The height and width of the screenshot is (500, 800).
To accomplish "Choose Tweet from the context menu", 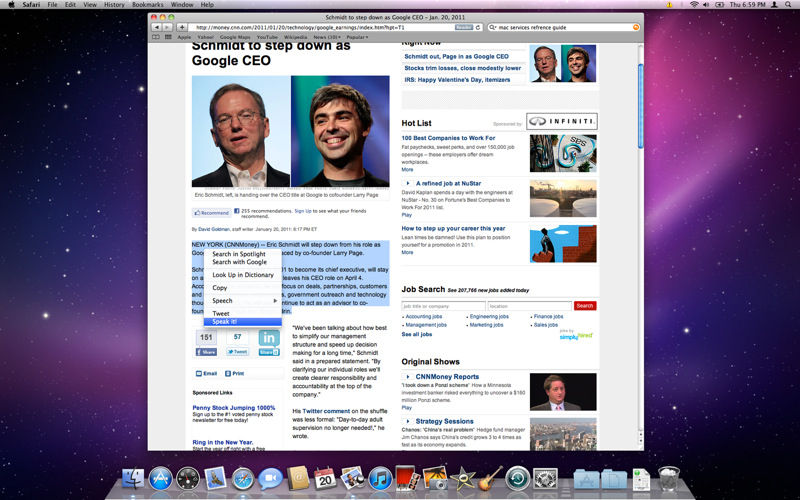I will [242, 313].
